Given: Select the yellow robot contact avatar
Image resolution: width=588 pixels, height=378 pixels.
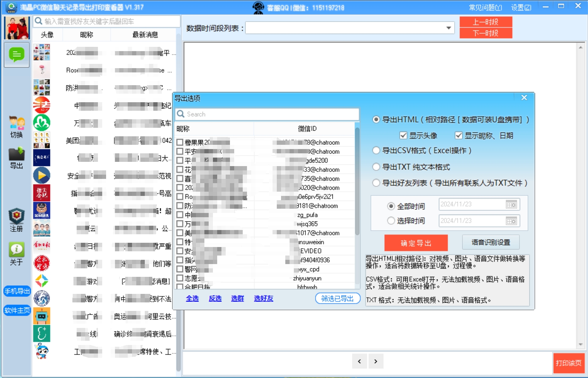Looking at the screenshot, I should coord(42,316).
